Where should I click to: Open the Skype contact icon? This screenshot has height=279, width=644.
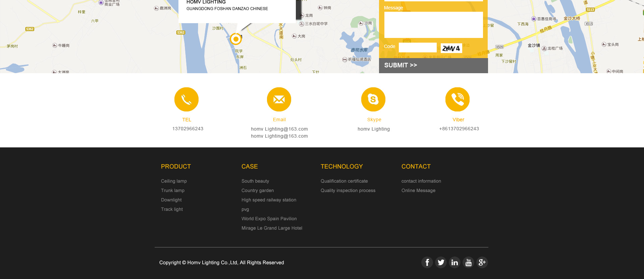tap(373, 99)
